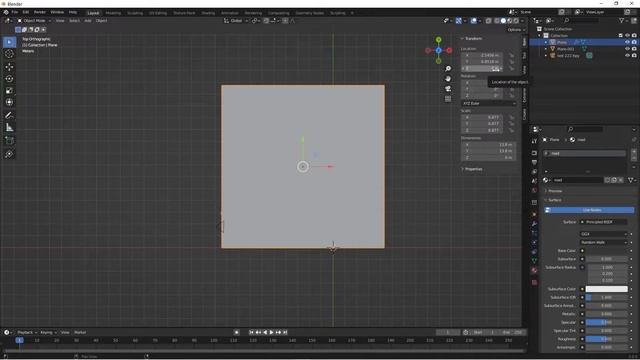Click the Use Nodes button
Screen dimensions: 640x360
(589, 210)
